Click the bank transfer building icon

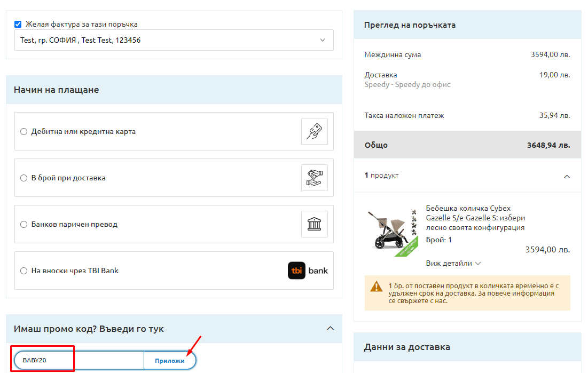314,224
